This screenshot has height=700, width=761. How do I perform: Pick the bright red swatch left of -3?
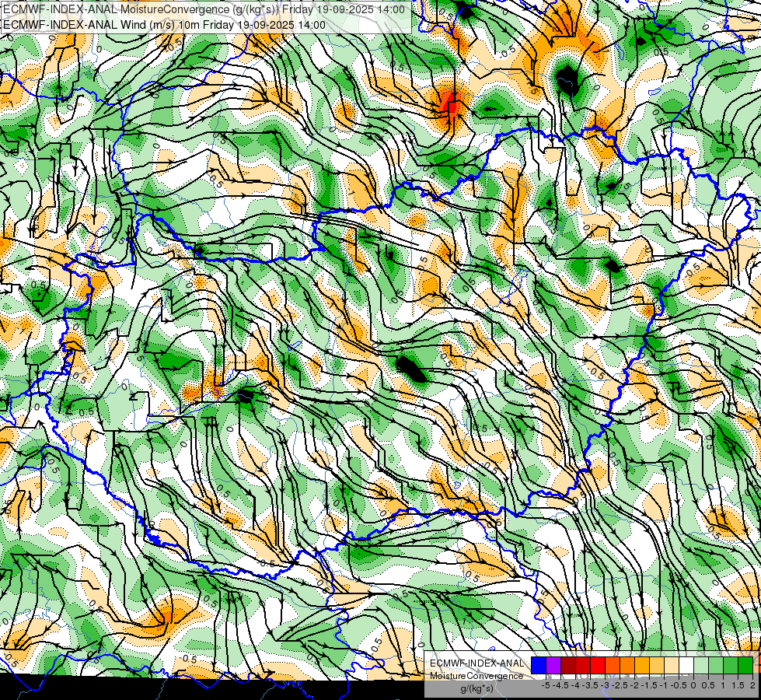598,665
